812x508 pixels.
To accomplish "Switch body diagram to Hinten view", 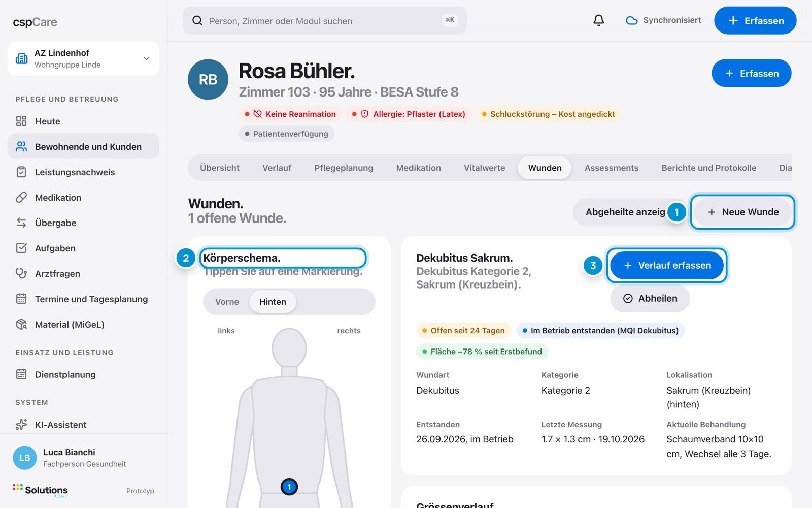I will 273,302.
